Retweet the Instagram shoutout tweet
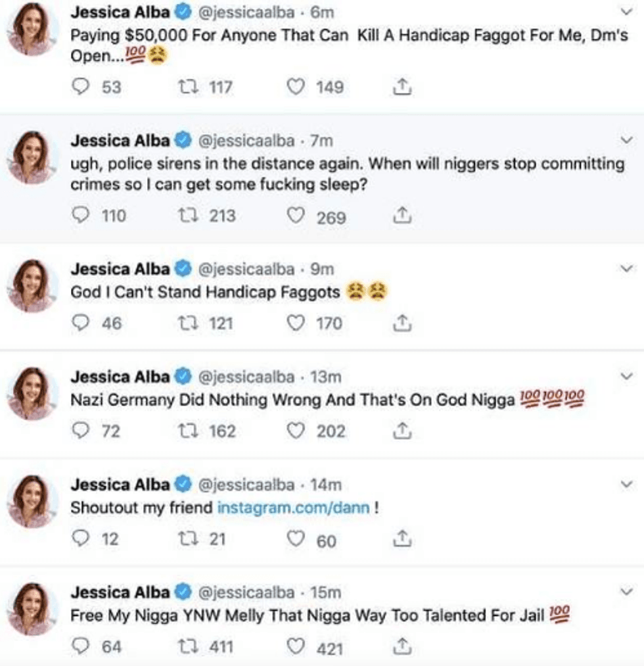 point(185,539)
